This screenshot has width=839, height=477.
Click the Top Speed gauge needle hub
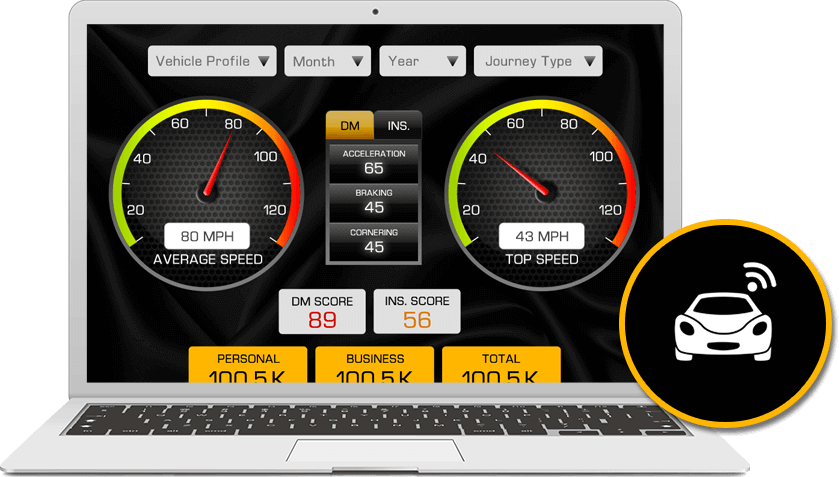coord(544,190)
